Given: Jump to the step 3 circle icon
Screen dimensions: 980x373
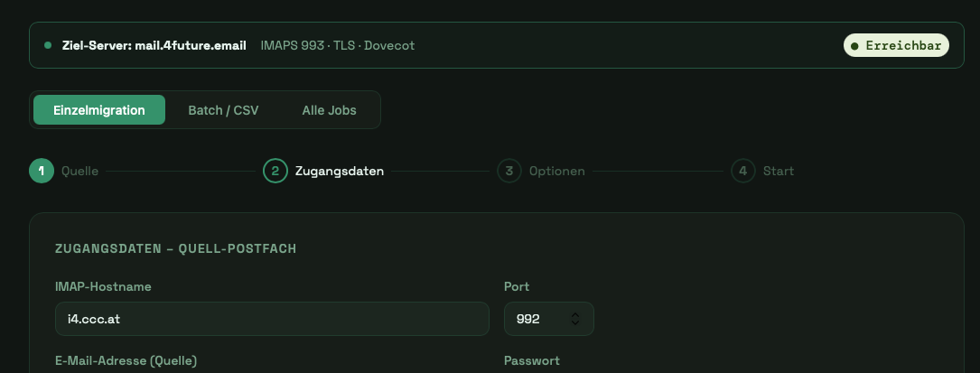Looking at the screenshot, I should pyautogui.click(x=509, y=171).
